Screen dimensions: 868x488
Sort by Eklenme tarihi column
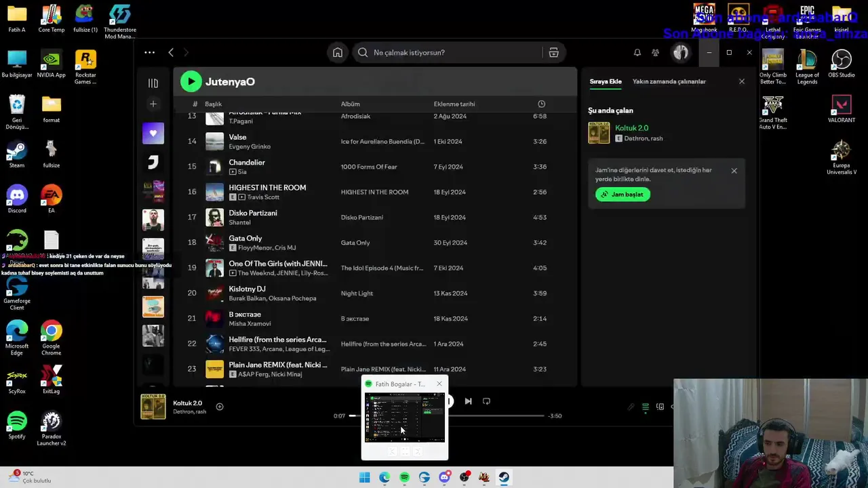[454, 104]
